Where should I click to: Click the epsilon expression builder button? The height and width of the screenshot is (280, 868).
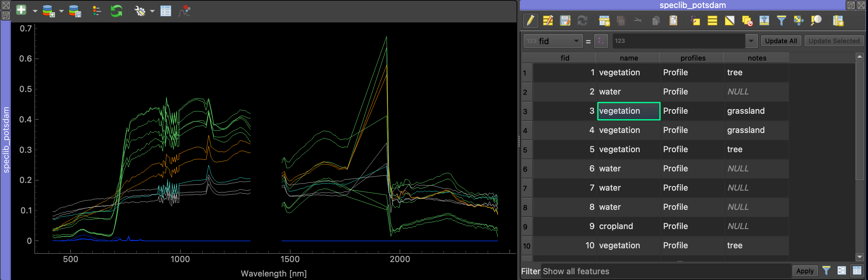click(x=601, y=41)
